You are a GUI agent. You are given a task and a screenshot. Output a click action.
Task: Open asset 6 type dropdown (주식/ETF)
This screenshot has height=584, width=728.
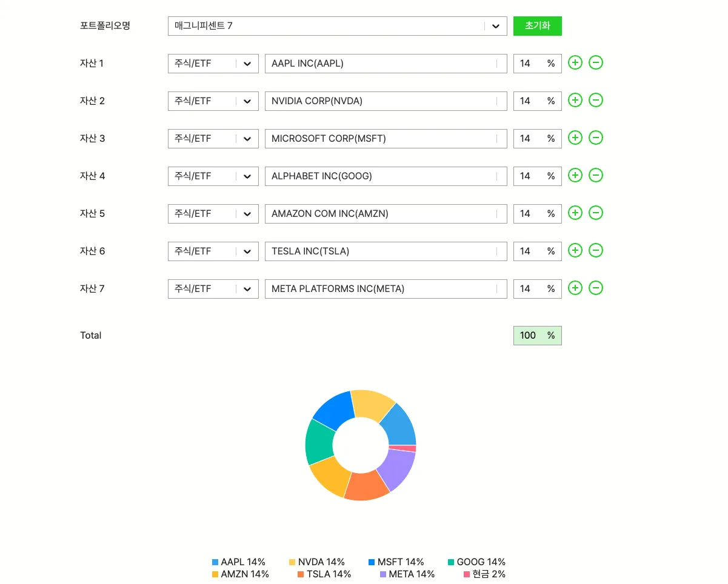coord(213,251)
